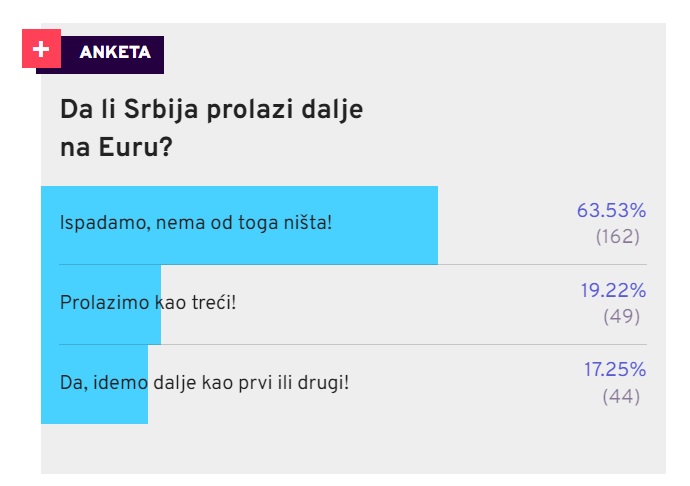Click the shortest blue bar at bottom
690x486 pixels.
point(95,384)
